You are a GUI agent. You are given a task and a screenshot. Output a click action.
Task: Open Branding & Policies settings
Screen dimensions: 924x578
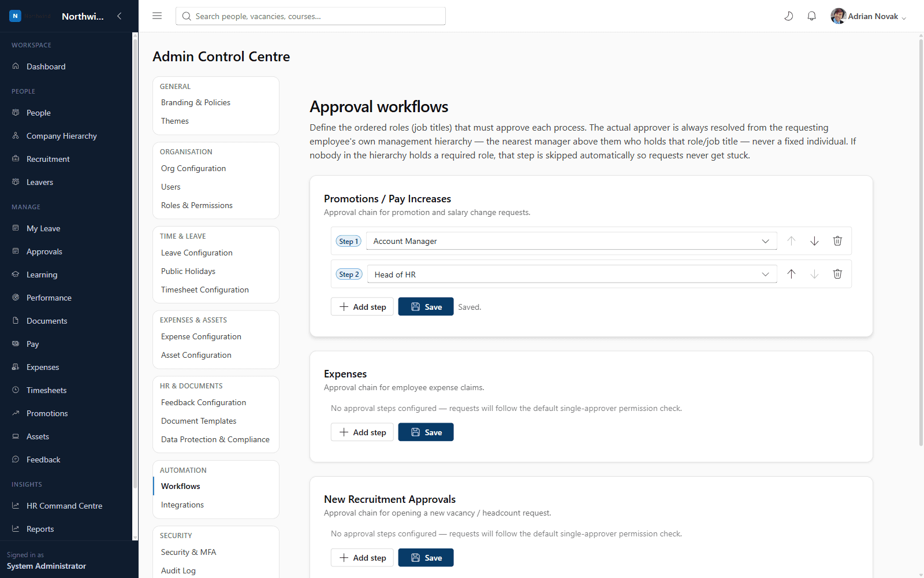196,102
